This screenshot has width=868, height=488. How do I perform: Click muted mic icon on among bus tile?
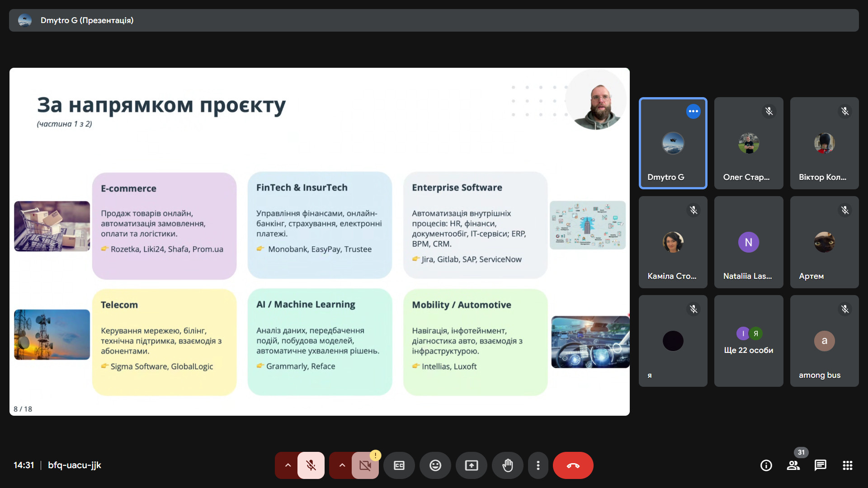[845, 309]
